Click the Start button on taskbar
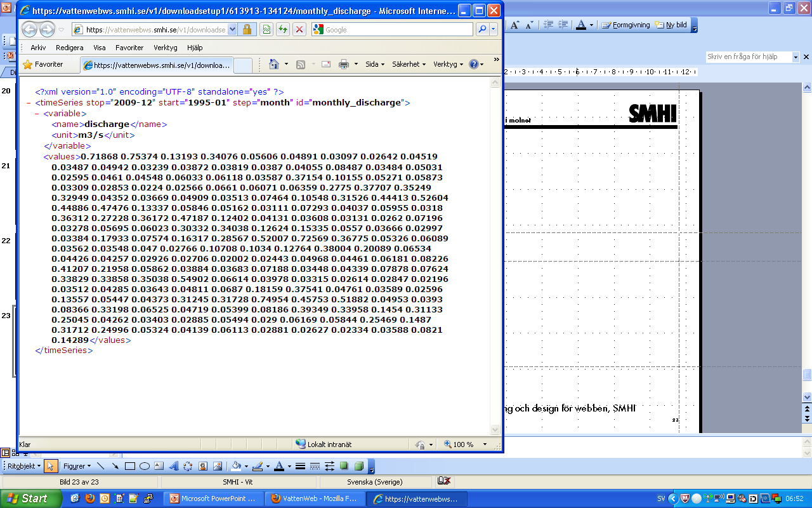The image size is (812, 508). pos(30,498)
